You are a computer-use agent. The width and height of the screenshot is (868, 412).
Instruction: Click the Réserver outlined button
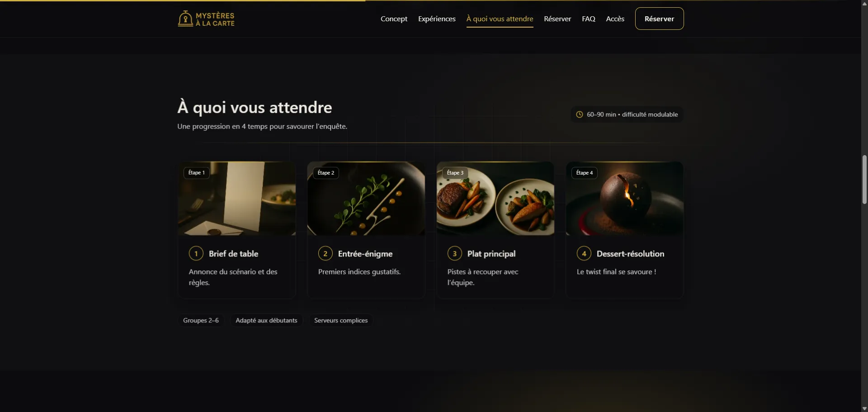point(659,19)
